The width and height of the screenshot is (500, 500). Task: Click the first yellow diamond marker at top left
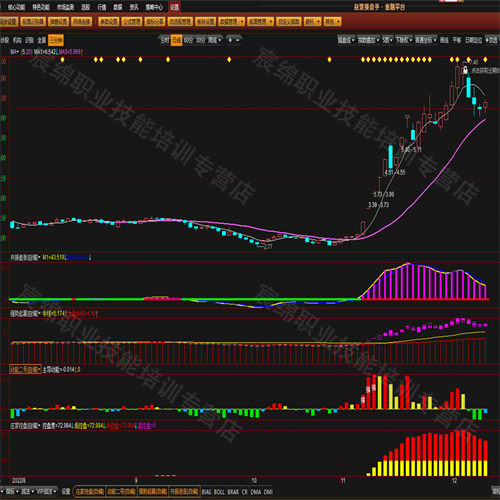pos(62,60)
